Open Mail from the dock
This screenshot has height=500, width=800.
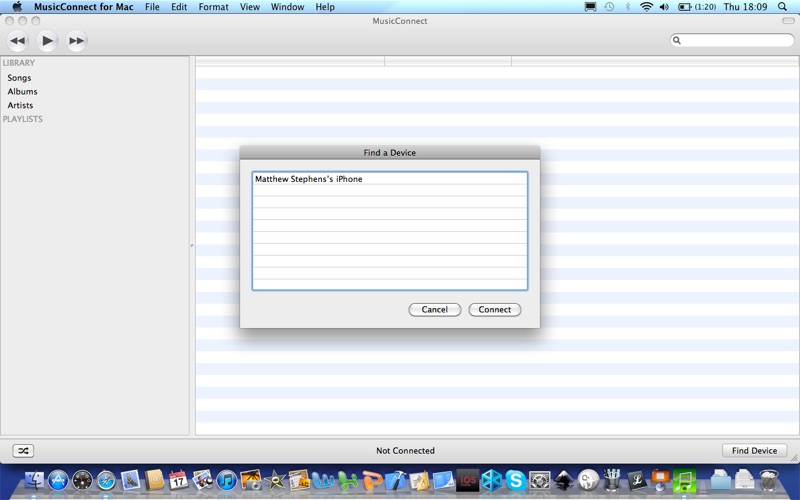coord(131,480)
